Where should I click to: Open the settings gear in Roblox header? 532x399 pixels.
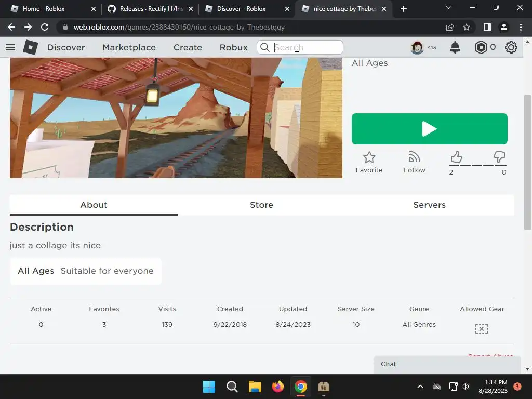(x=511, y=47)
